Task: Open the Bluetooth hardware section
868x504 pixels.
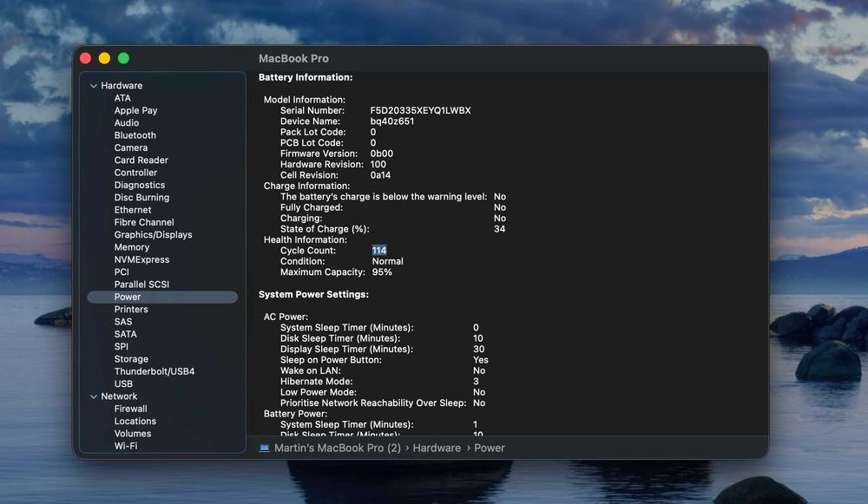Action: click(135, 135)
